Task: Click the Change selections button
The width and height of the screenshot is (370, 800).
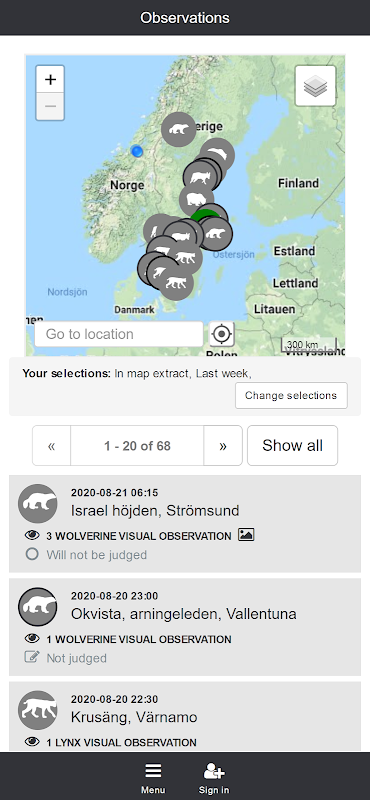Action: click(x=291, y=395)
